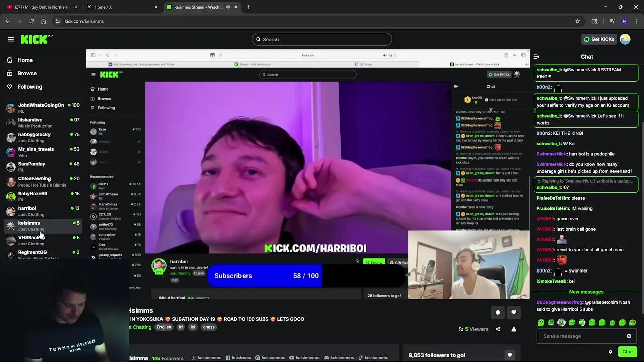Click 5 Viewers count under stream
Screen dimensions: 644x362
pyautogui.click(x=473, y=329)
